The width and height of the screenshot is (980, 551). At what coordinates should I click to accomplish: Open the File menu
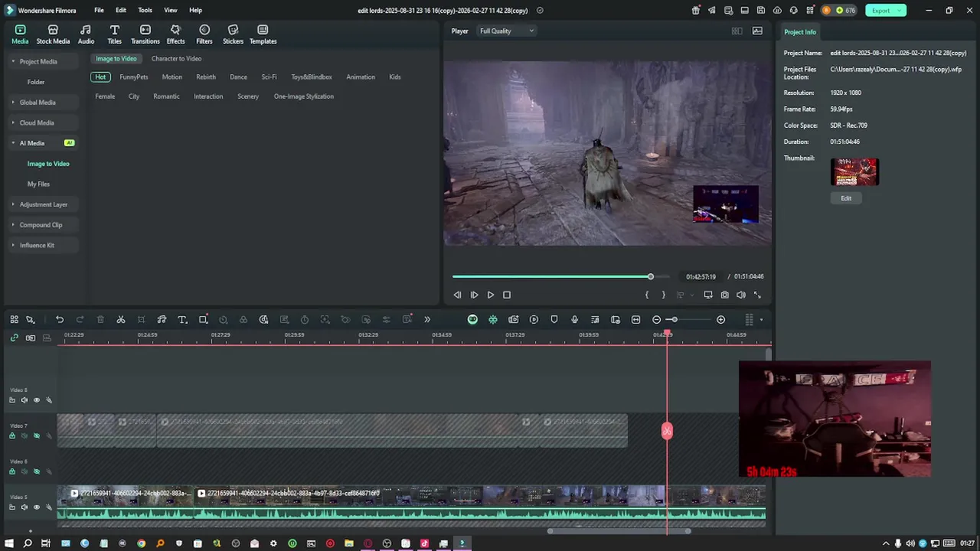99,10
